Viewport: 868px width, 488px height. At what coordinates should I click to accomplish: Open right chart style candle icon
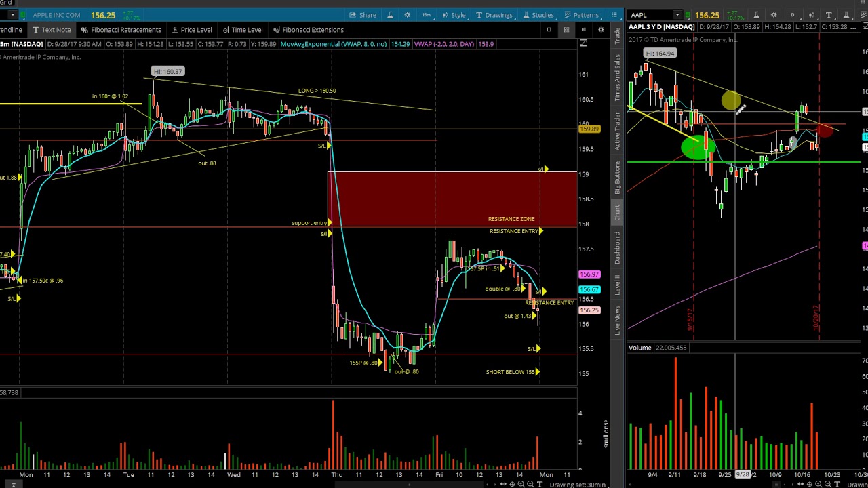(811, 15)
